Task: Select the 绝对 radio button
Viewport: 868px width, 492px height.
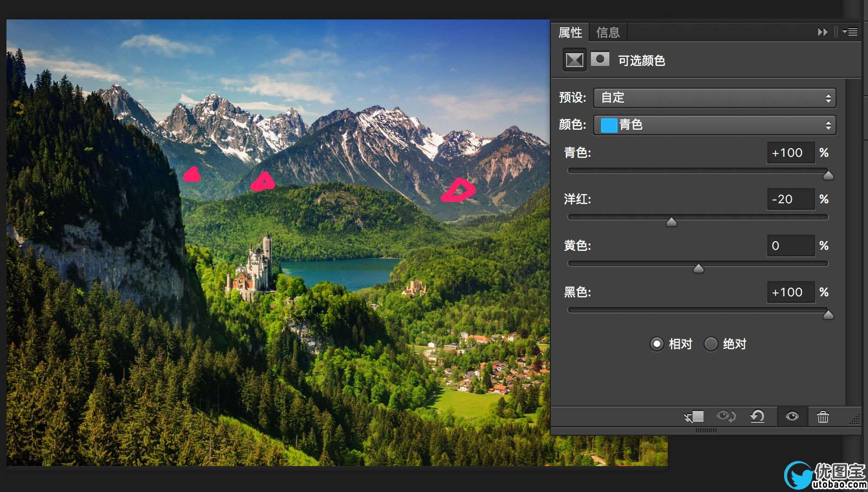Action: click(711, 344)
